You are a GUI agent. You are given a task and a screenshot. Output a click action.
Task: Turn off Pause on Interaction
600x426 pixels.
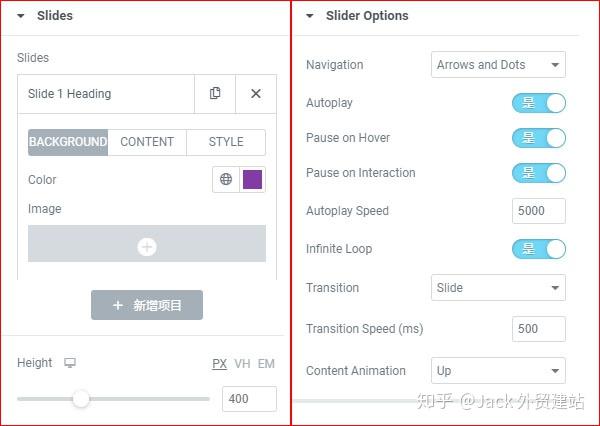pyautogui.click(x=539, y=173)
